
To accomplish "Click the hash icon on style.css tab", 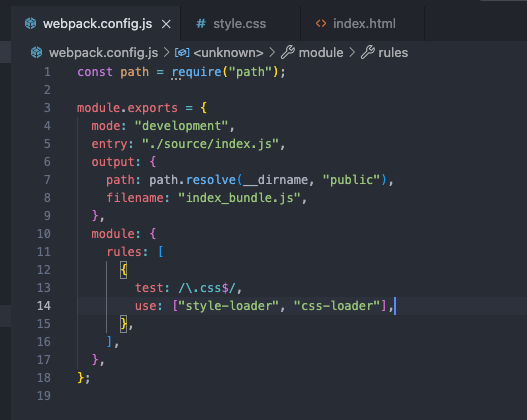I will [201, 24].
